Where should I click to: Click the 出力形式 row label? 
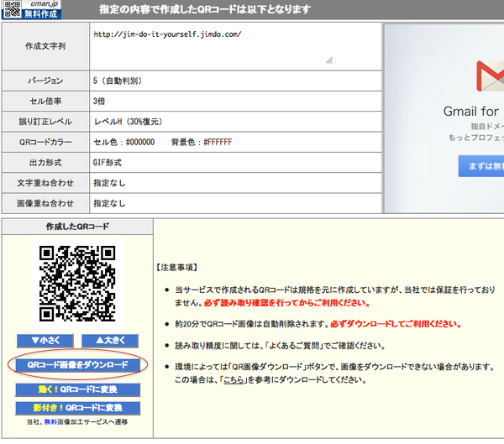coord(45,163)
